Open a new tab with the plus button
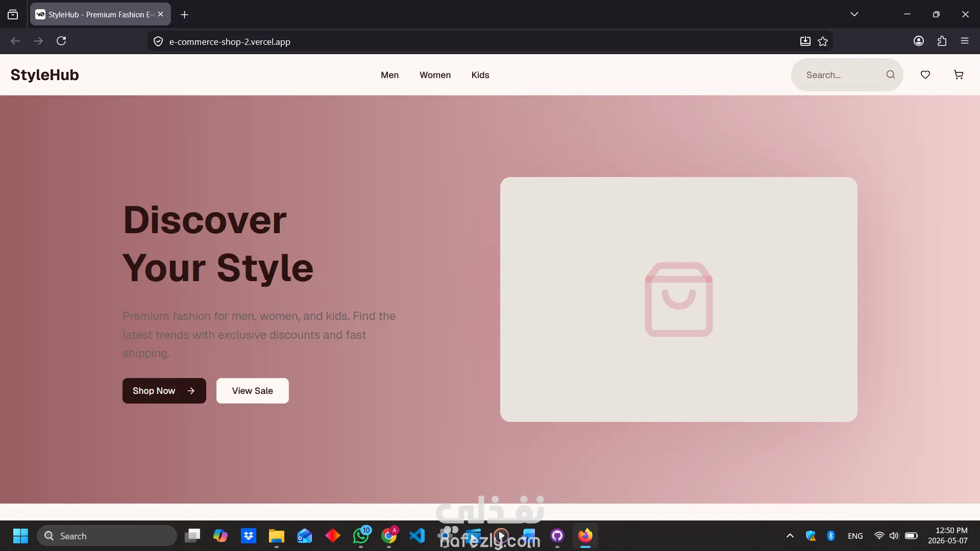980x551 pixels. (185, 15)
